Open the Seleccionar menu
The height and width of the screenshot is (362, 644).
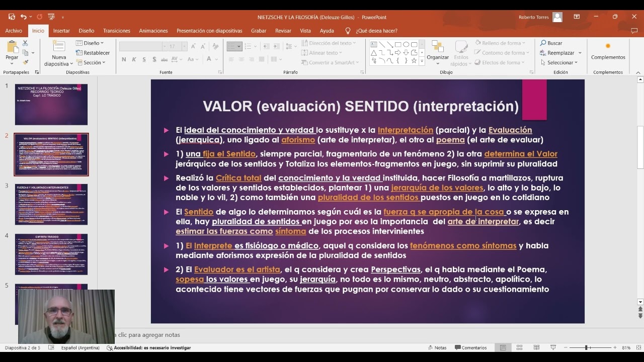(x=559, y=63)
